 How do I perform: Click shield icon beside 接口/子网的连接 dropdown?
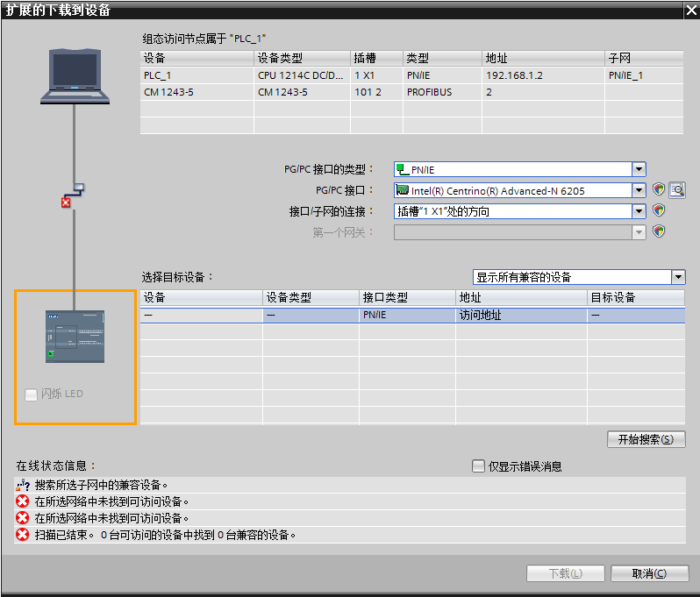click(x=659, y=210)
